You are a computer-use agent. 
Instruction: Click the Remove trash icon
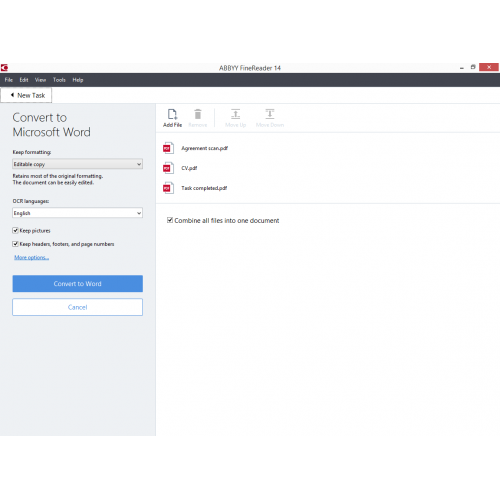tap(198, 114)
